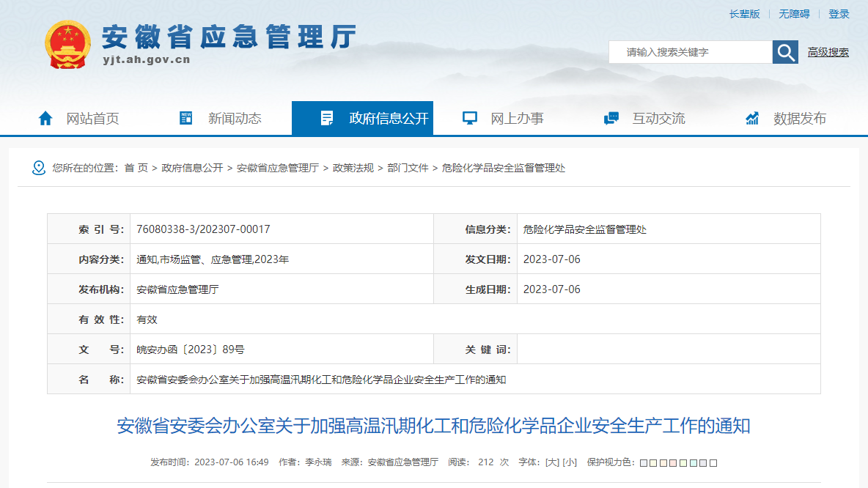Decrease font size with [小]
Image resolution: width=868 pixels, height=488 pixels.
(570, 462)
